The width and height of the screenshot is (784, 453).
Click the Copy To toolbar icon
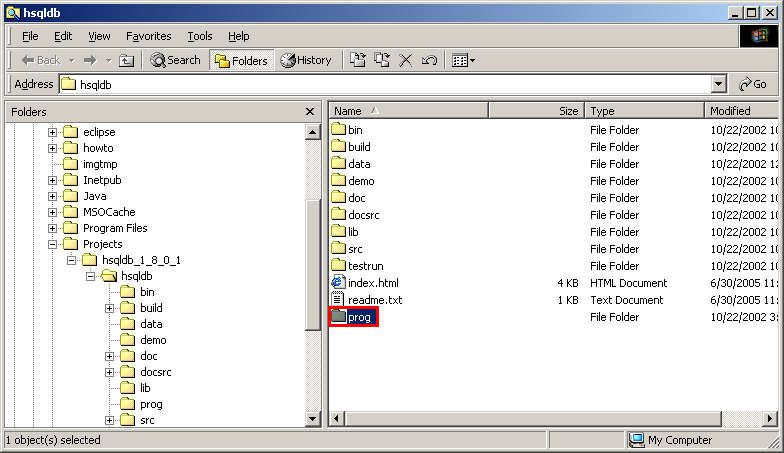point(382,60)
